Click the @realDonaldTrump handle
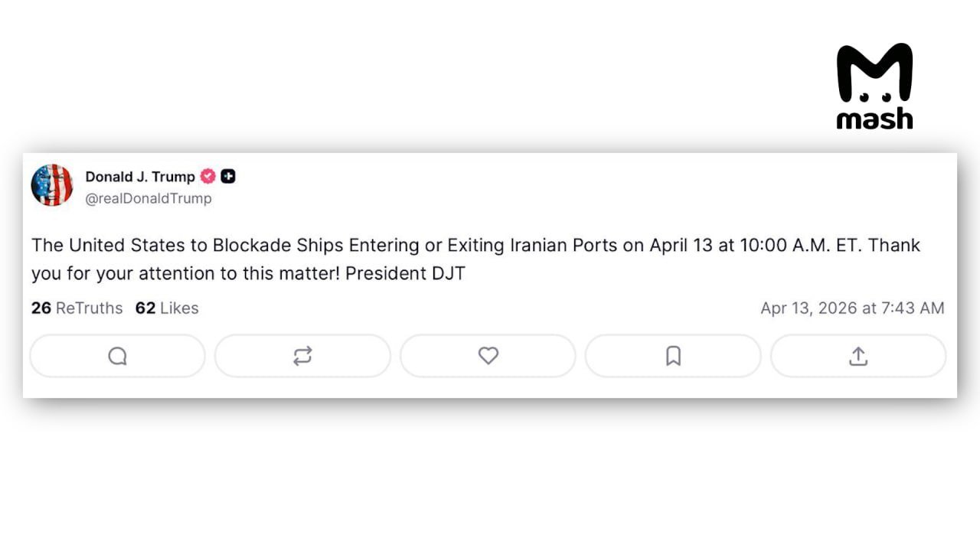This screenshot has width=980, height=551. click(149, 198)
